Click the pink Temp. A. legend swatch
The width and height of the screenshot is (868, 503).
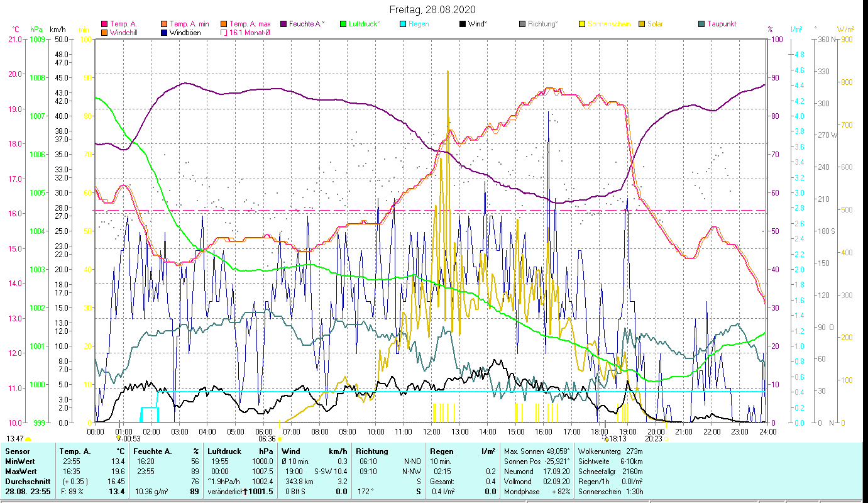pyautogui.click(x=104, y=25)
